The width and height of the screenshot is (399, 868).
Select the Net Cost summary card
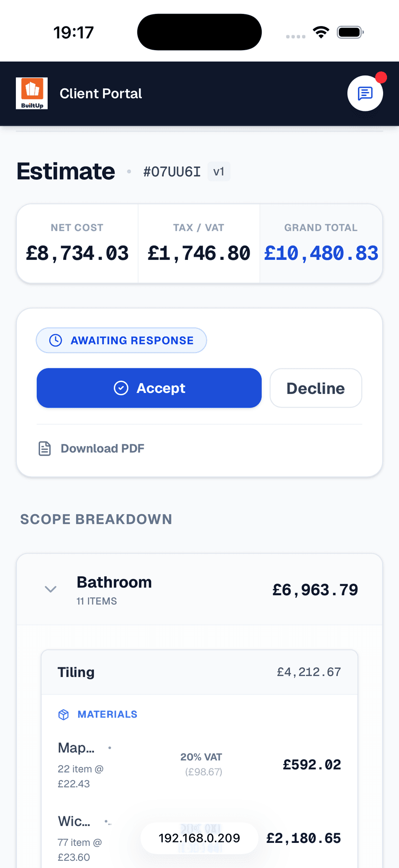[x=78, y=244]
